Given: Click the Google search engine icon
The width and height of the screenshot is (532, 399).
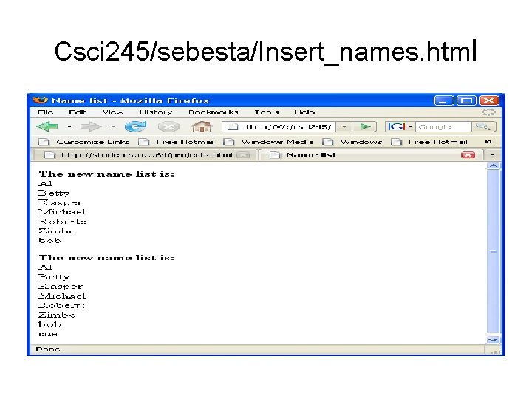Looking at the screenshot, I should (x=396, y=126).
